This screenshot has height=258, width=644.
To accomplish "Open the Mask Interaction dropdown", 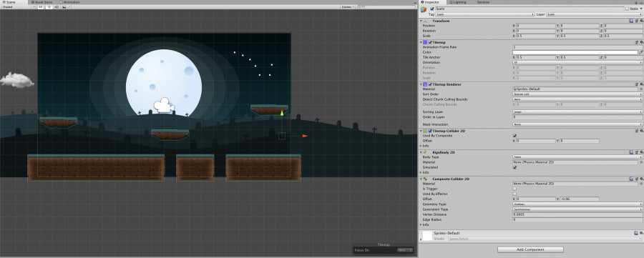I will tap(577, 124).
